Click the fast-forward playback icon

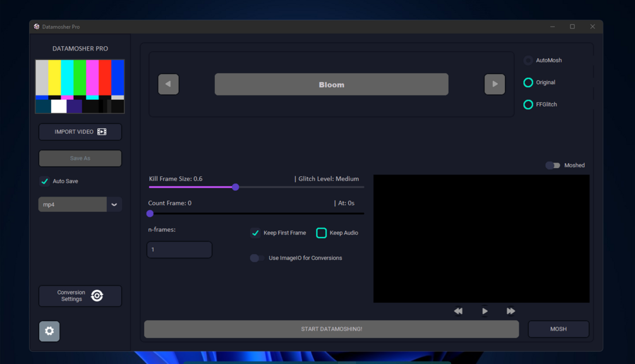pos(511,311)
